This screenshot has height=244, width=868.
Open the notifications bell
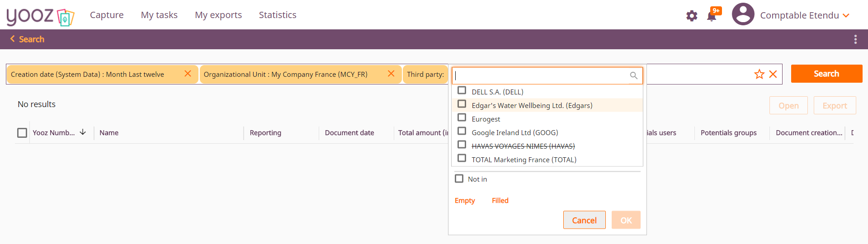click(712, 16)
